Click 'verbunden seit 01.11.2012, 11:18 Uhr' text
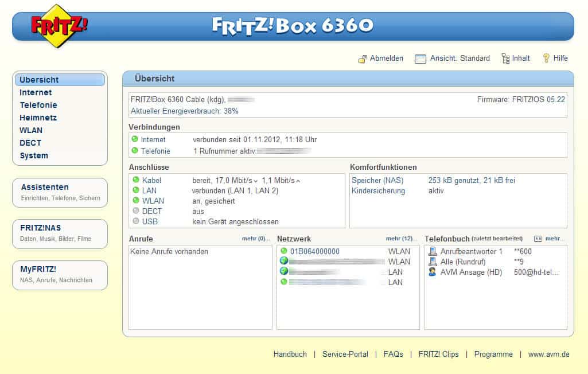 pos(255,139)
